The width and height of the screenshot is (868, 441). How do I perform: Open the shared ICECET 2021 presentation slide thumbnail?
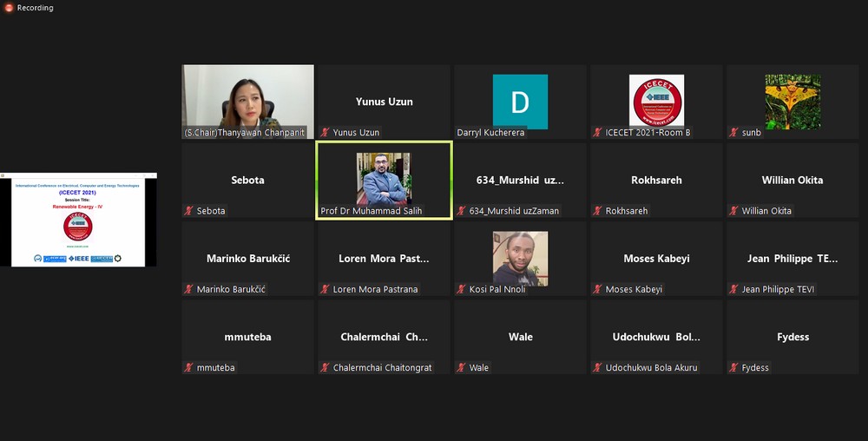pos(78,220)
